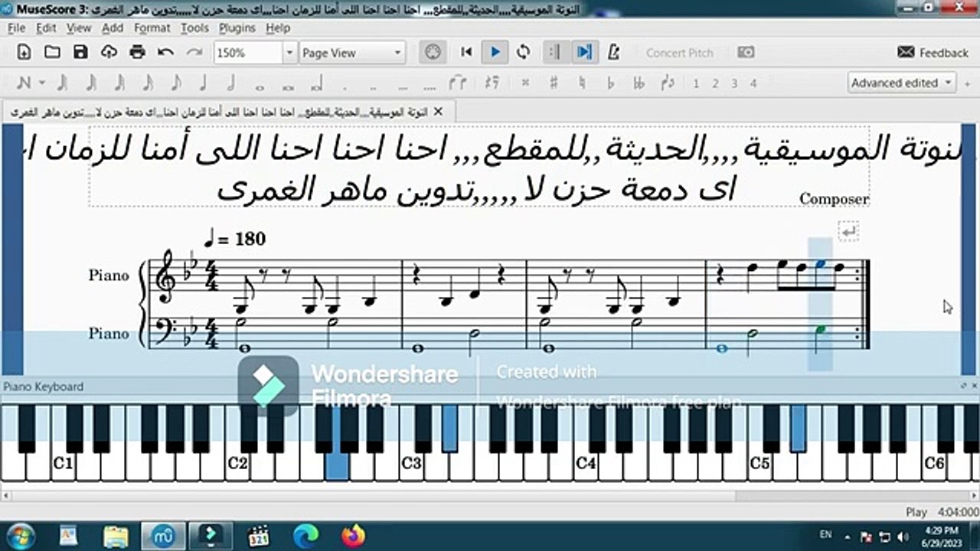Toggle loop playback
This screenshot has height=551, width=980.
[x=524, y=52]
